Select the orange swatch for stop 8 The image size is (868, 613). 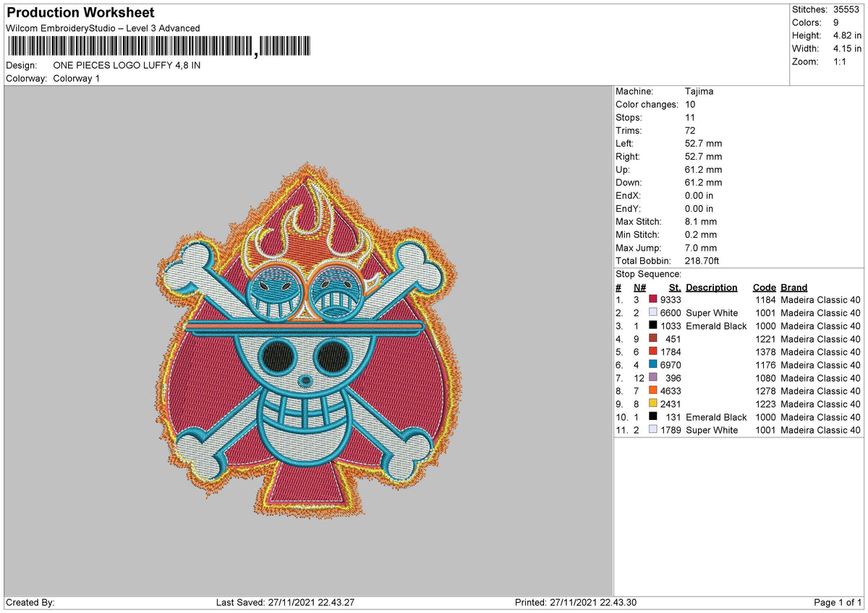(x=655, y=391)
